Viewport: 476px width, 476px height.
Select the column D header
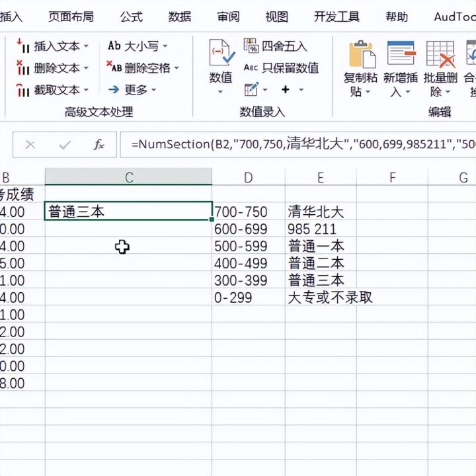pos(249,177)
